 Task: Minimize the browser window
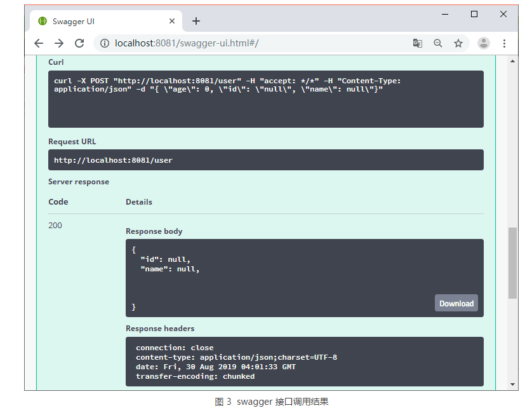coord(445,14)
